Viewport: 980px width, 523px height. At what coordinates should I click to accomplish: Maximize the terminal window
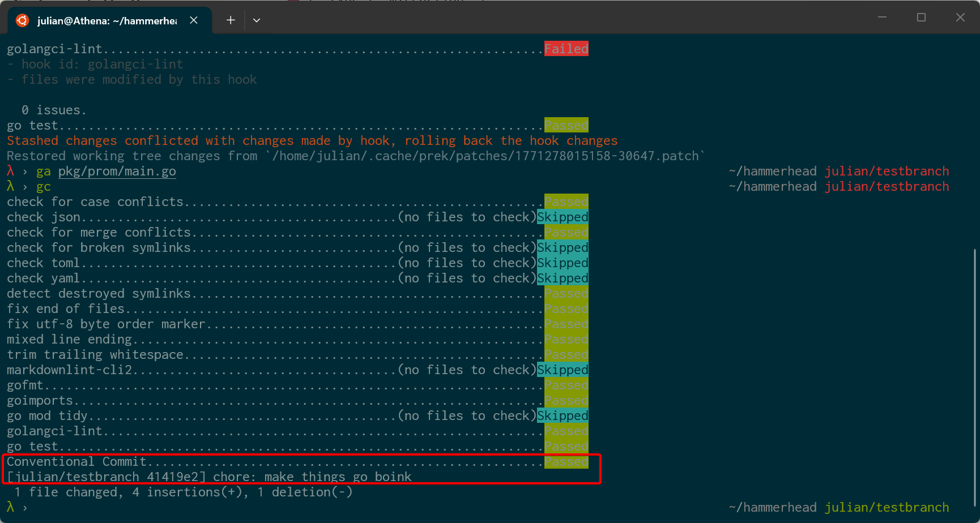[921, 18]
